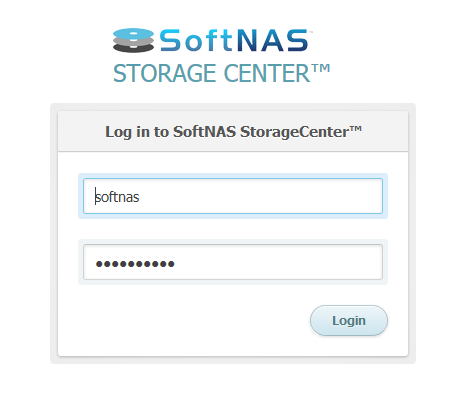The width and height of the screenshot is (458, 395).
Task: Click the gray middle disk in logo
Action: coord(133,42)
